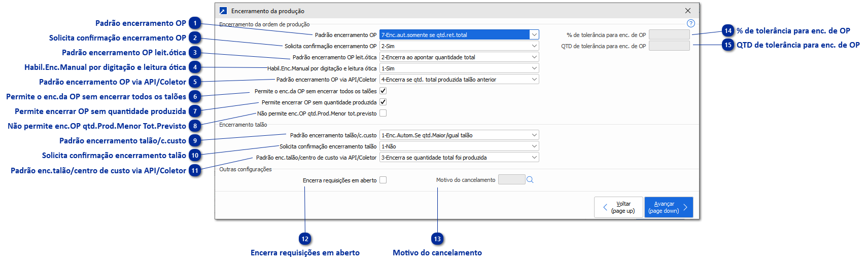868x266 pixels.
Task: Click the Motivo do cancelamento search magnifier
Action: coord(530,180)
